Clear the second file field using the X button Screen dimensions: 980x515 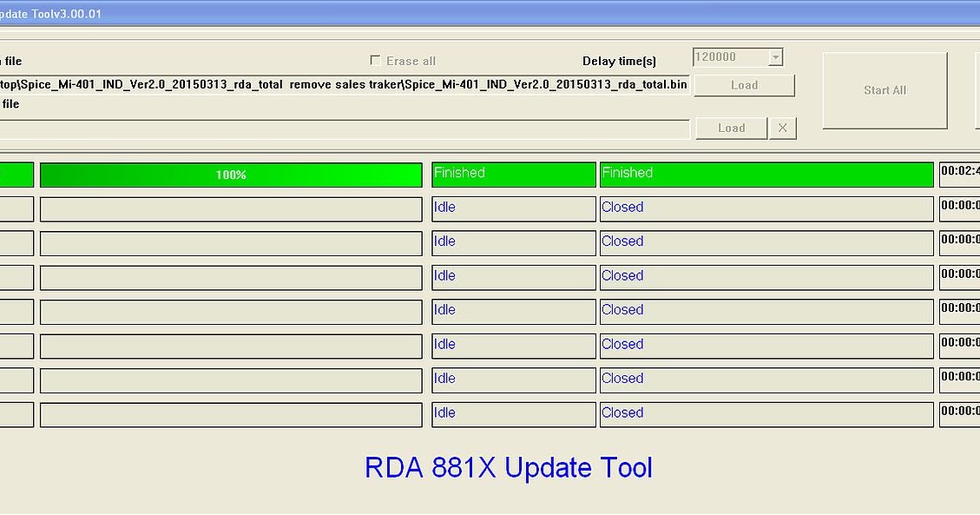[782, 128]
